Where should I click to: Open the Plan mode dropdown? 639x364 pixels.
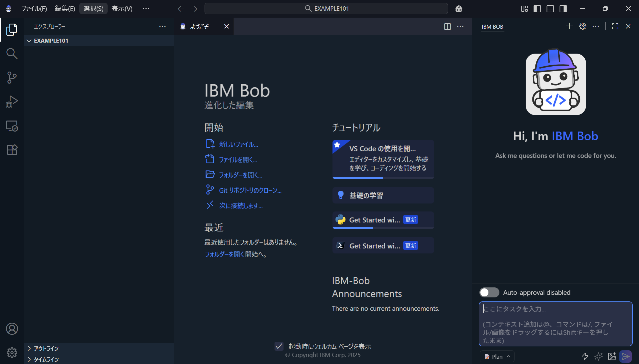click(497, 356)
